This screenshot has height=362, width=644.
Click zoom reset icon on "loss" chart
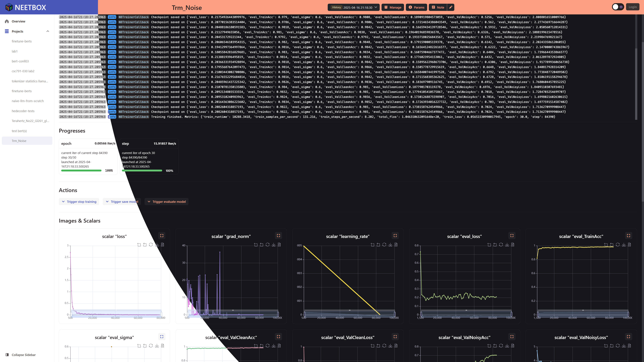pos(145,245)
